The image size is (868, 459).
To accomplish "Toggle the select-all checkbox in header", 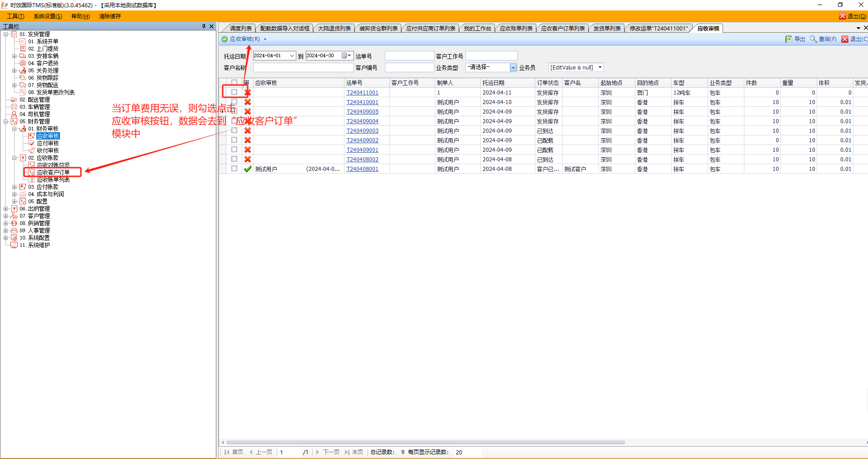I will click(234, 83).
